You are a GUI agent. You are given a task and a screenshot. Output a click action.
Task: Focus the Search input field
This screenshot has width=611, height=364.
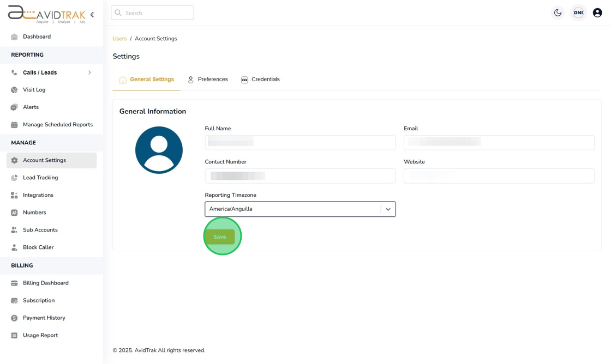coord(152,13)
